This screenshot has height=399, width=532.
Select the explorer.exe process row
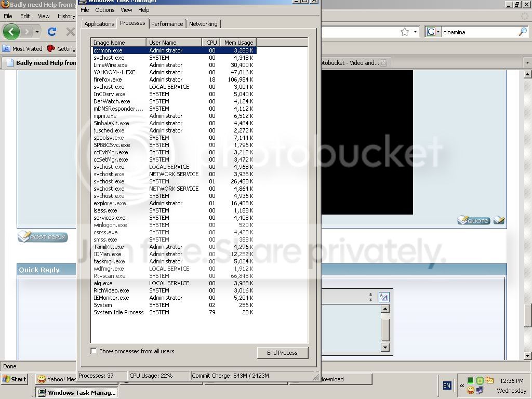coord(175,203)
